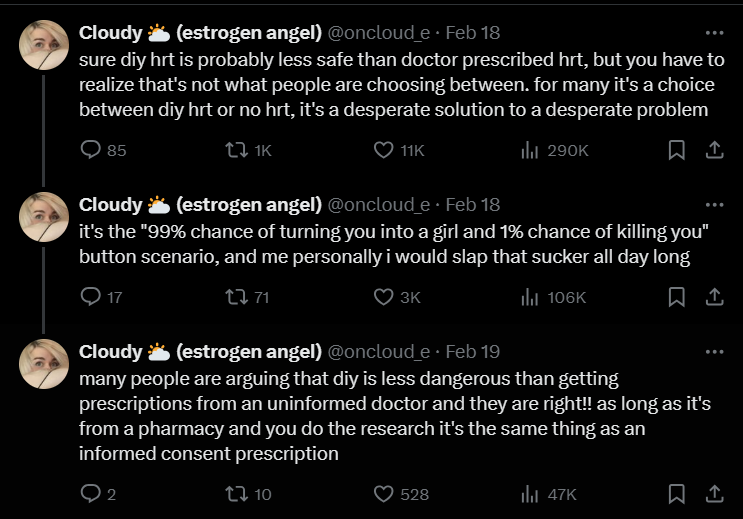Image resolution: width=743 pixels, height=519 pixels.
Task: Open more options on the second tweet
Action: [714, 205]
